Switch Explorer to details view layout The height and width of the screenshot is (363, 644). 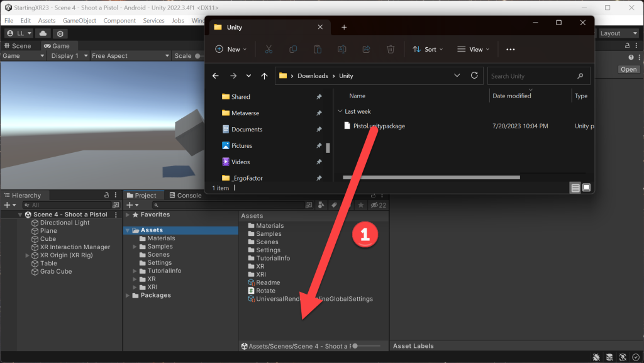575,187
